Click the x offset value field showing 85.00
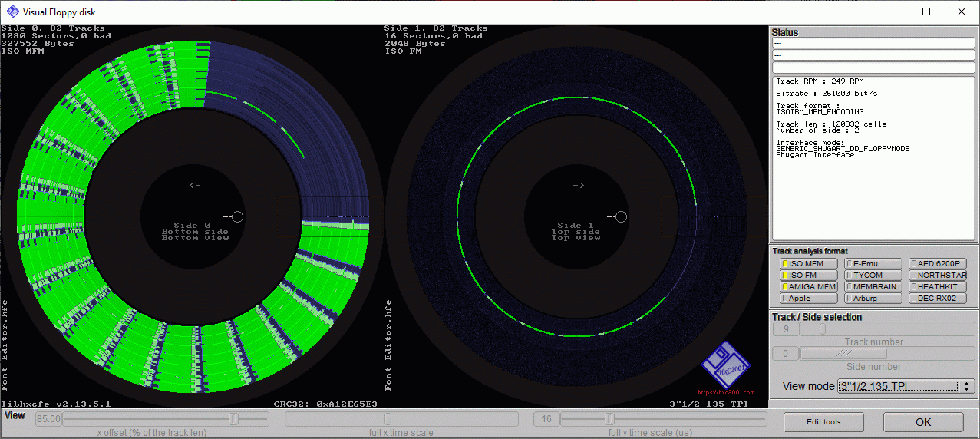The height and width of the screenshot is (439, 980). [x=48, y=419]
